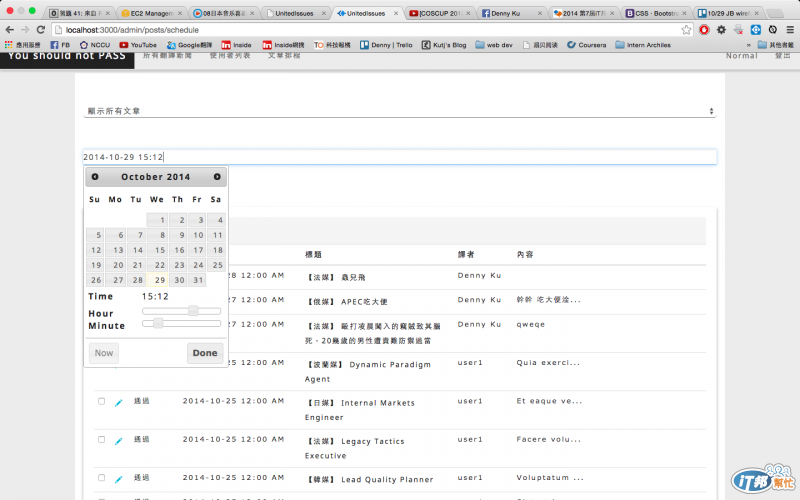Switch to the 10/29 JB Trello tab
Viewport: 800px width, 500px height.
pyautogui.click(x=729, y=13)
